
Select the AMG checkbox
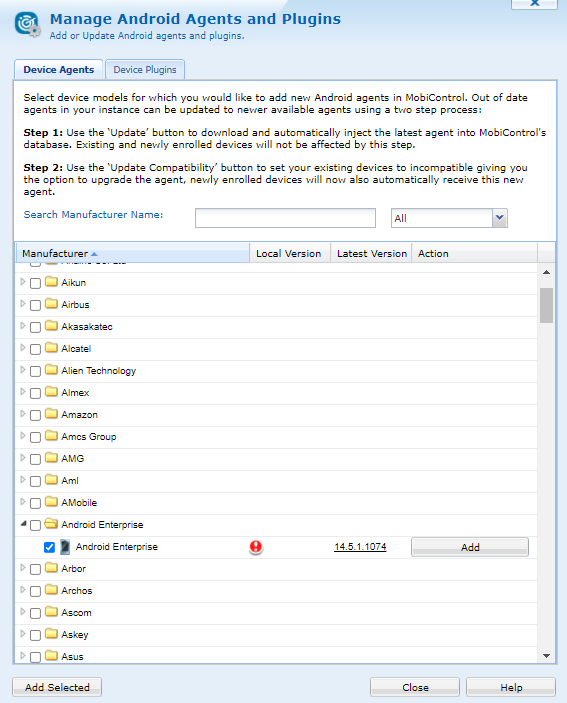coord(35,459)
